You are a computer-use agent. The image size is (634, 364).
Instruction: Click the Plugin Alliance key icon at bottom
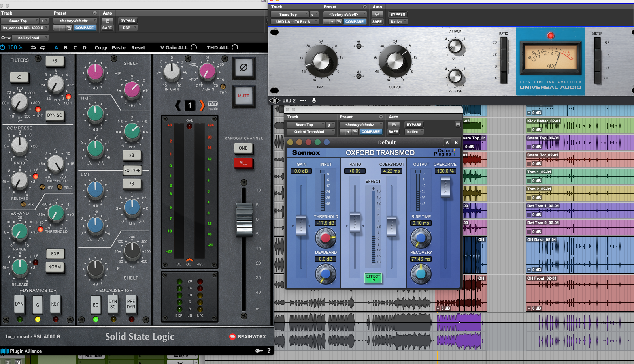tap(259, 351)
